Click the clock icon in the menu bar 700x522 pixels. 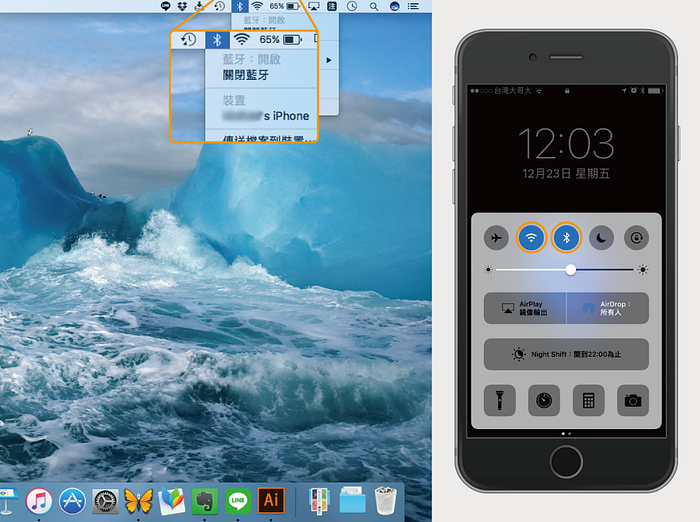[352, 6]
